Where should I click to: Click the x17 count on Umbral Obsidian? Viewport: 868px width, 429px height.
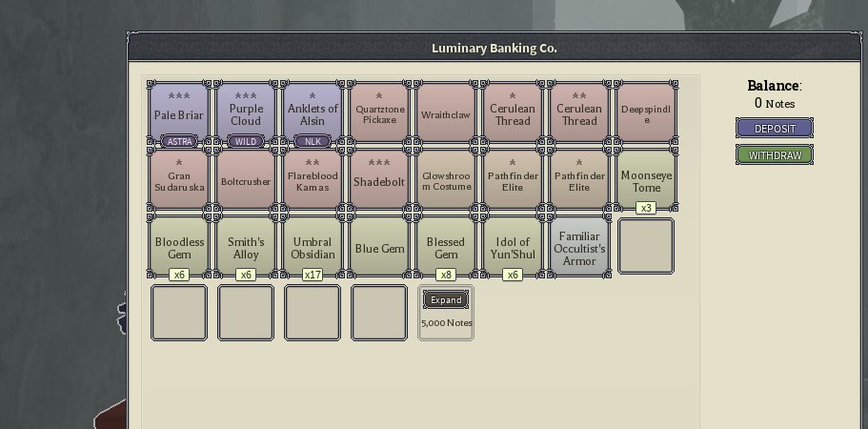tap(313, 275)
